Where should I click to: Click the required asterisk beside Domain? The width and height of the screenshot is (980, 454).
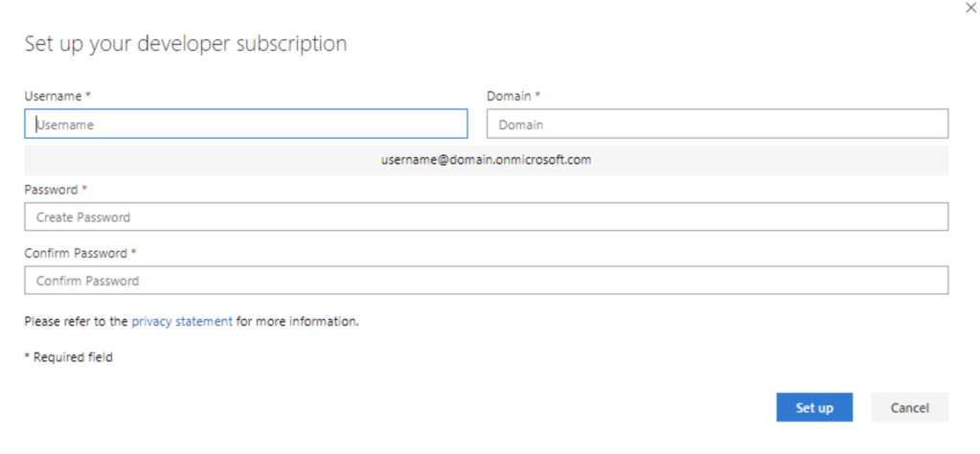537,96
